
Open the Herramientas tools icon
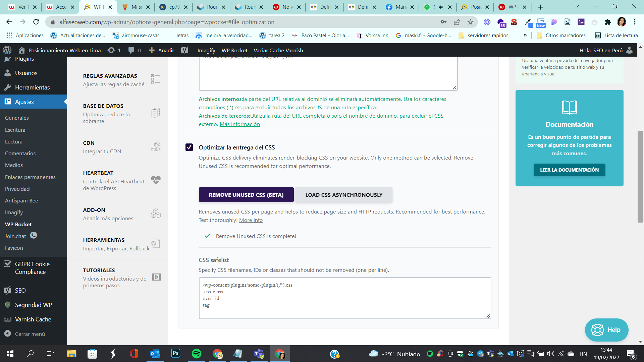coord(156,243)
